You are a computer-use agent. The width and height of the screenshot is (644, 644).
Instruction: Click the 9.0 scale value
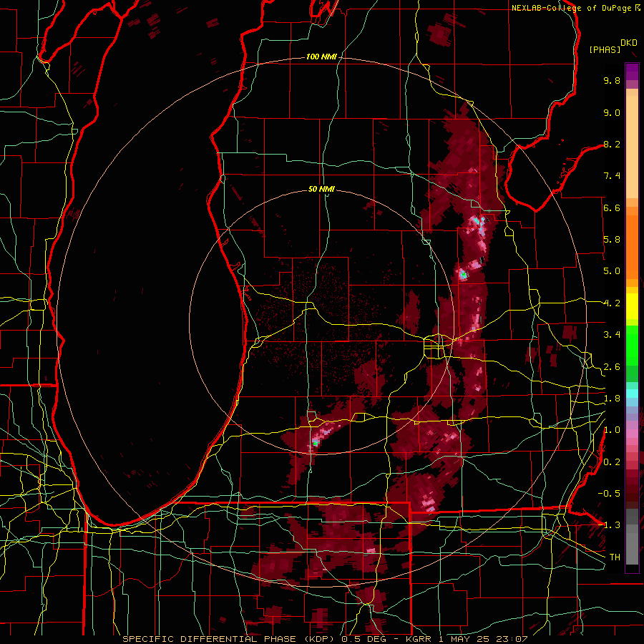coord(612,112)
